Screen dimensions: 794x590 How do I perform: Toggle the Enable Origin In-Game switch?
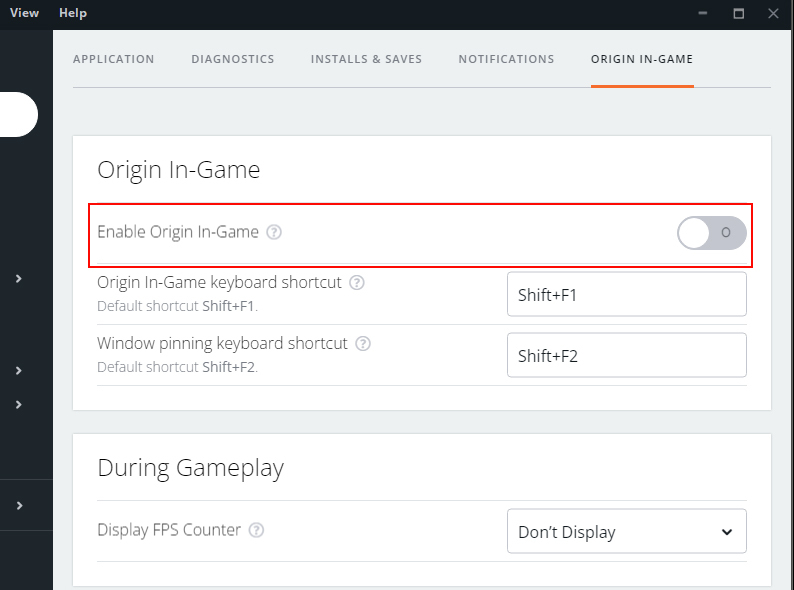711,233
